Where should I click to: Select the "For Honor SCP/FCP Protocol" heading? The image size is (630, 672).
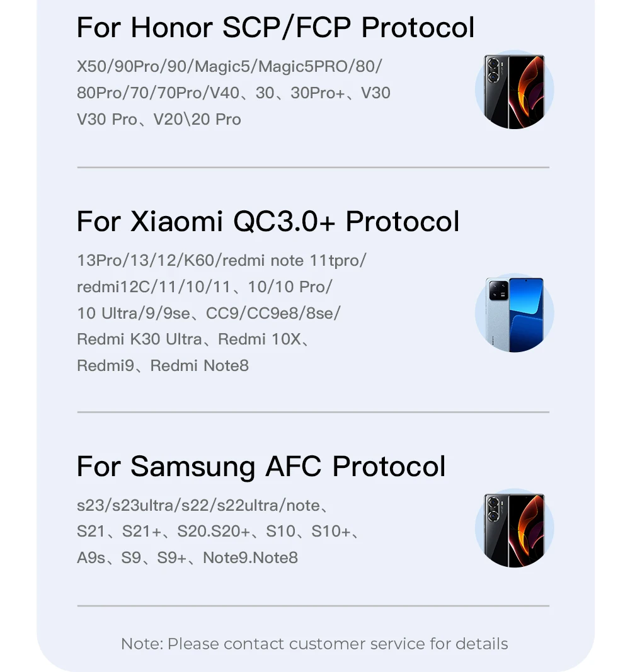coord(275,28)
